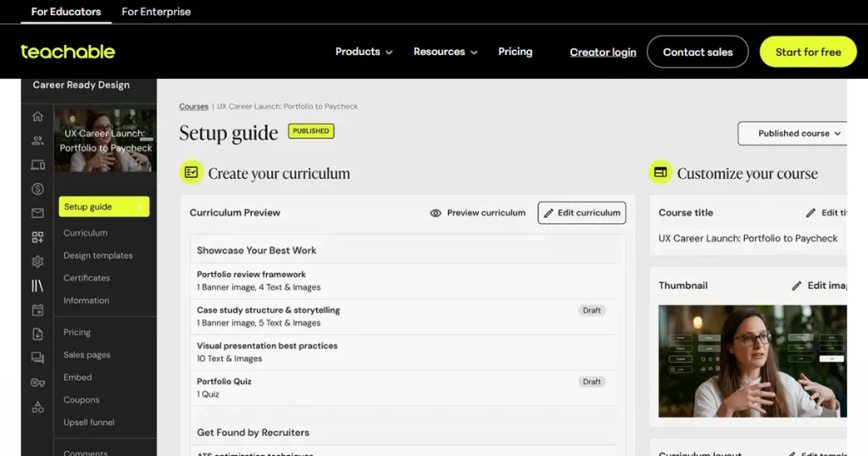Click the teachable logo
The image size is (868, 456).
[x=68, y=52]
